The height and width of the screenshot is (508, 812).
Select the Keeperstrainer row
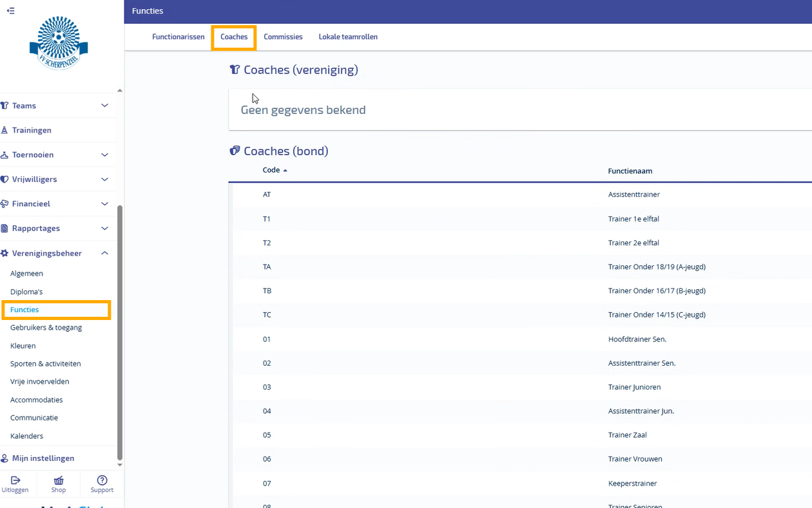pos(520,484)
